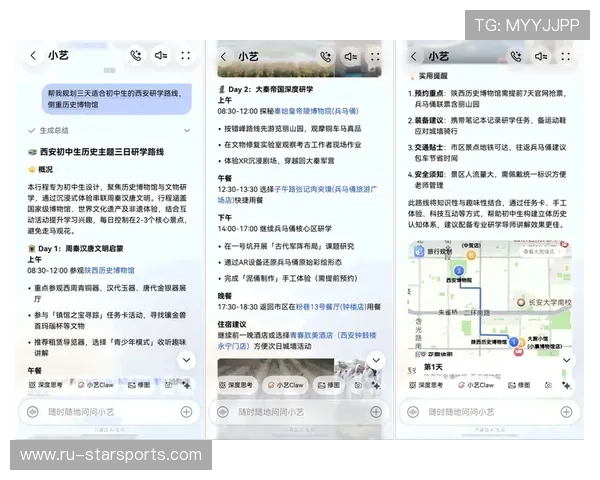The image size is (600, 480).
Task: Tap 西安初中生历史主题三日研学路线 heading
Action: 102,152
